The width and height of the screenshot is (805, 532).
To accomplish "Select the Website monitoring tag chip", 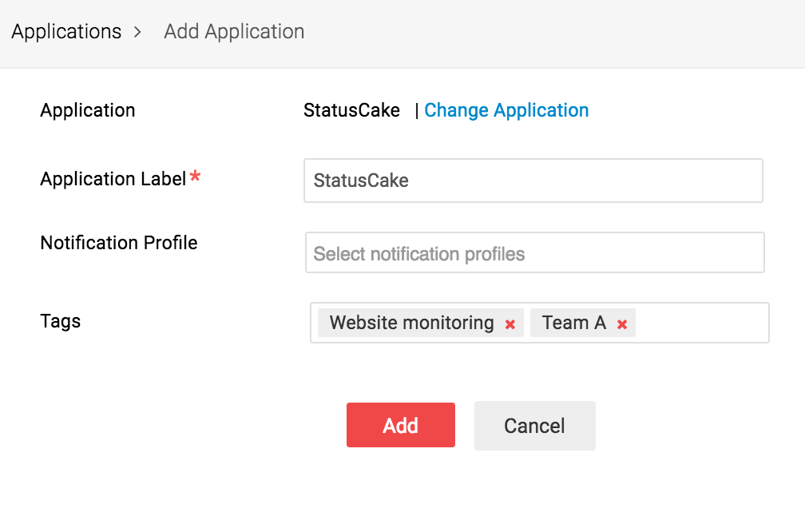I will click(x=420, y=323).
